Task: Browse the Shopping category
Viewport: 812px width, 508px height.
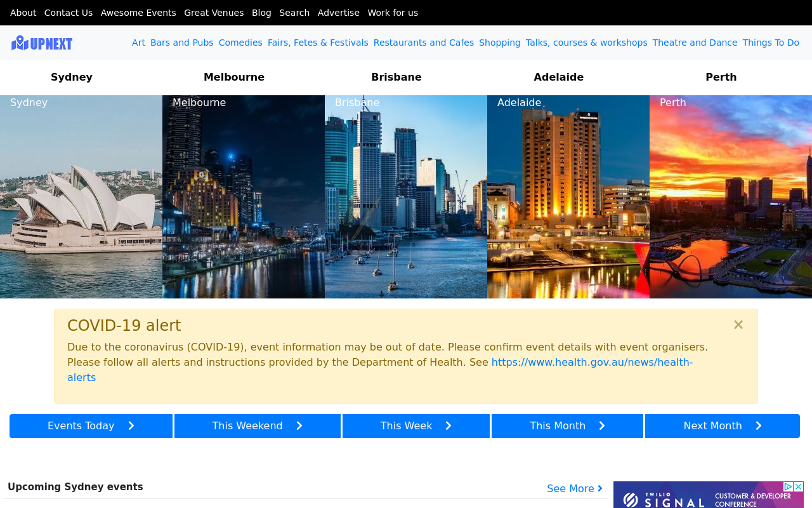Action: [x=500, y=43]
